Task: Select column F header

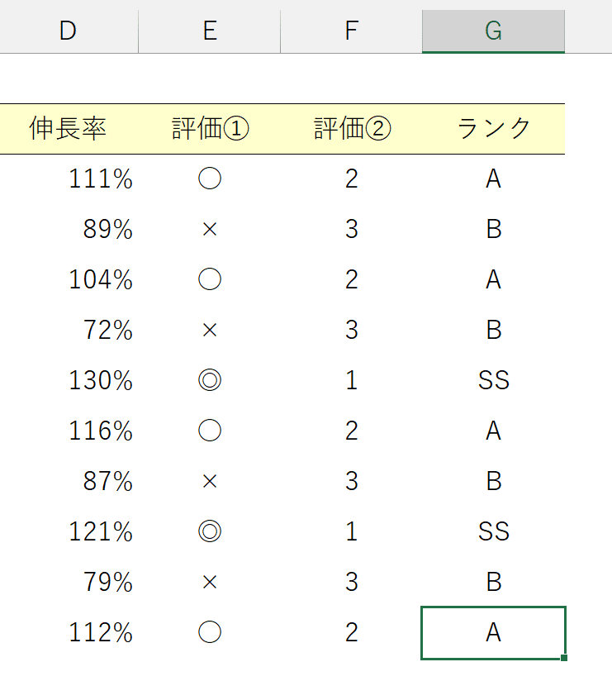Action: click(352, 31)
